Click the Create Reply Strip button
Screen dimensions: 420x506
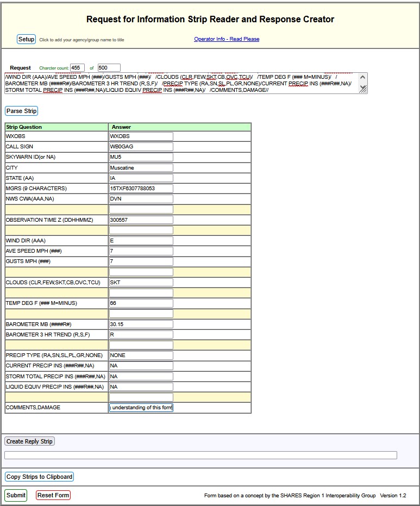point(29,441)
